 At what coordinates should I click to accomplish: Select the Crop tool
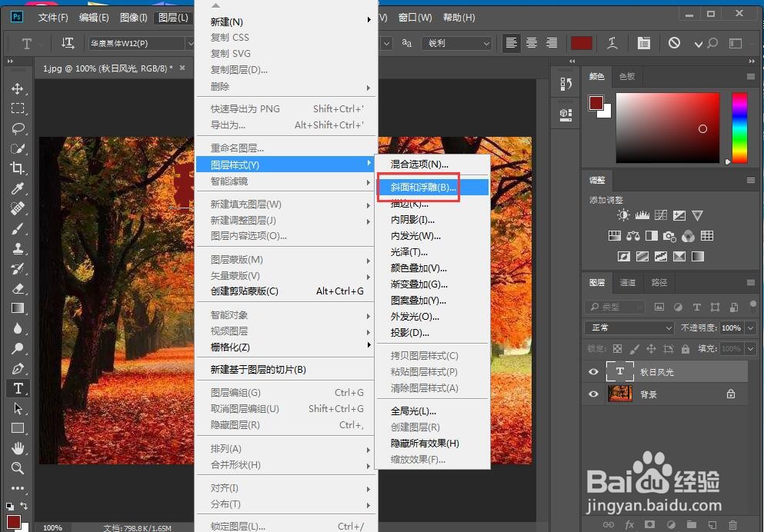pos(18,168)
